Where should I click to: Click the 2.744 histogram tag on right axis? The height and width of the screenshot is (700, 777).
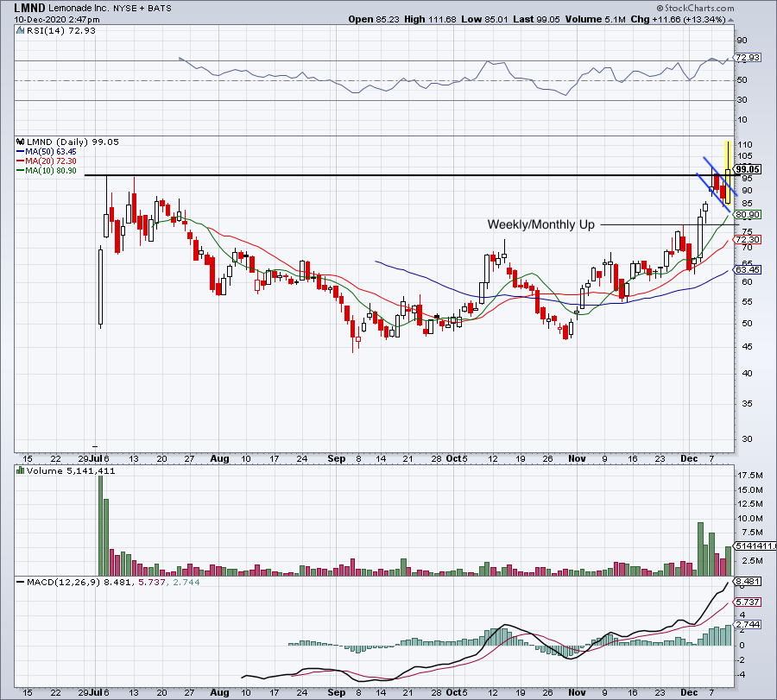(x=748, y=624)
